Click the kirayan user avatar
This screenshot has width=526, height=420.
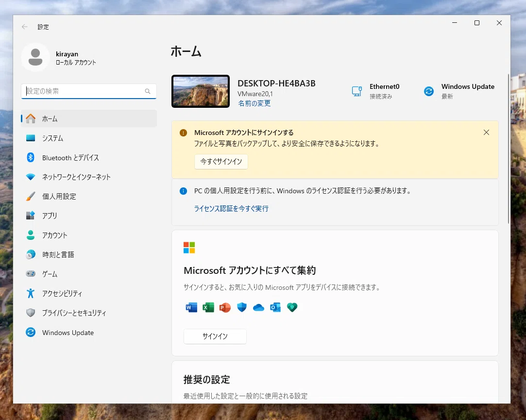coord(35,57)
